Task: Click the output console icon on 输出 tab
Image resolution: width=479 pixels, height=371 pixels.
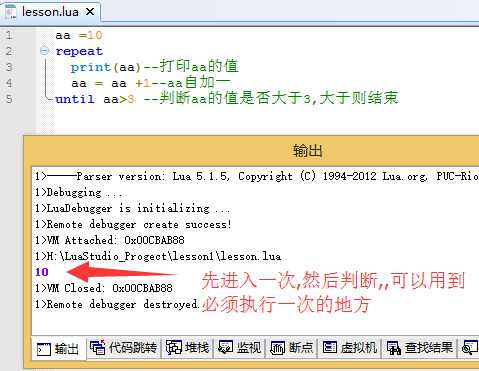Action: click(44, 349)
